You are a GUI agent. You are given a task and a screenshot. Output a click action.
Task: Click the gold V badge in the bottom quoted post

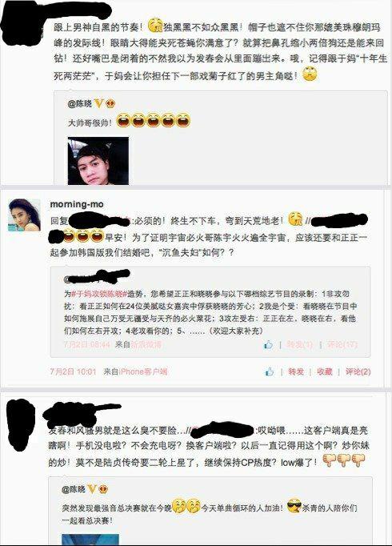pyautogui.click(x=92, y=489)
